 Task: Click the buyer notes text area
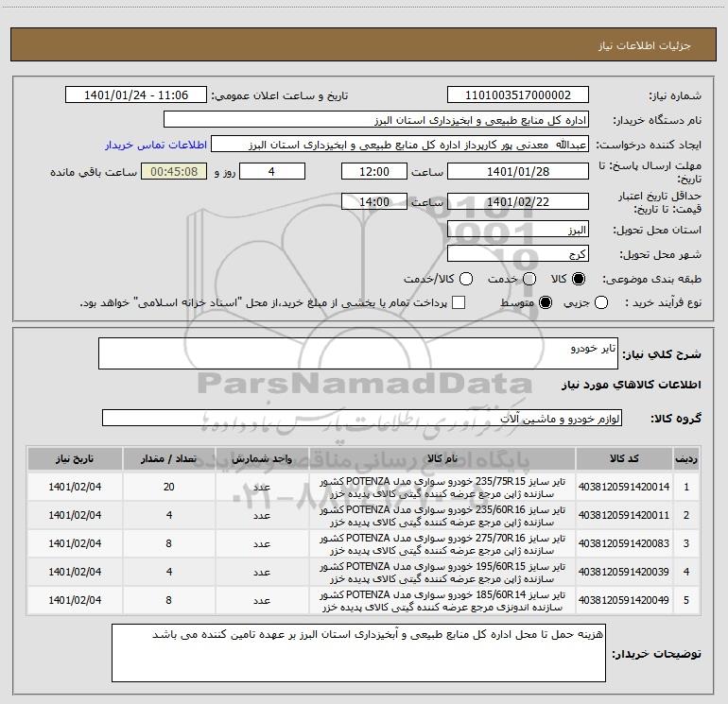358,653
